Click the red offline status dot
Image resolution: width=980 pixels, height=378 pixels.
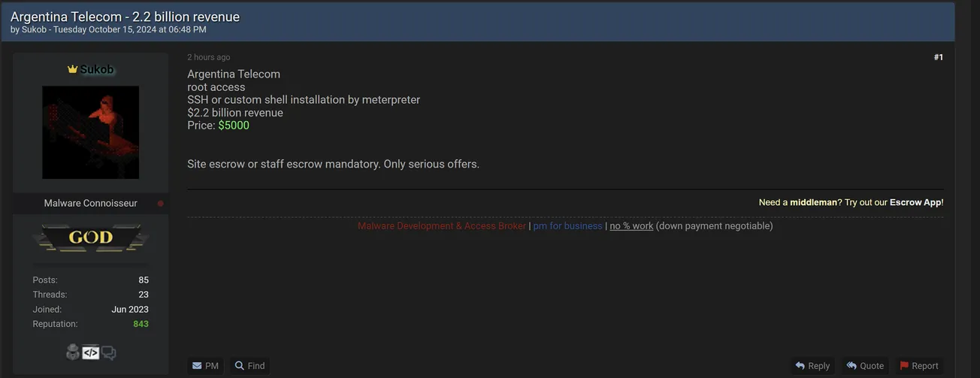click(x=160, y=204)
